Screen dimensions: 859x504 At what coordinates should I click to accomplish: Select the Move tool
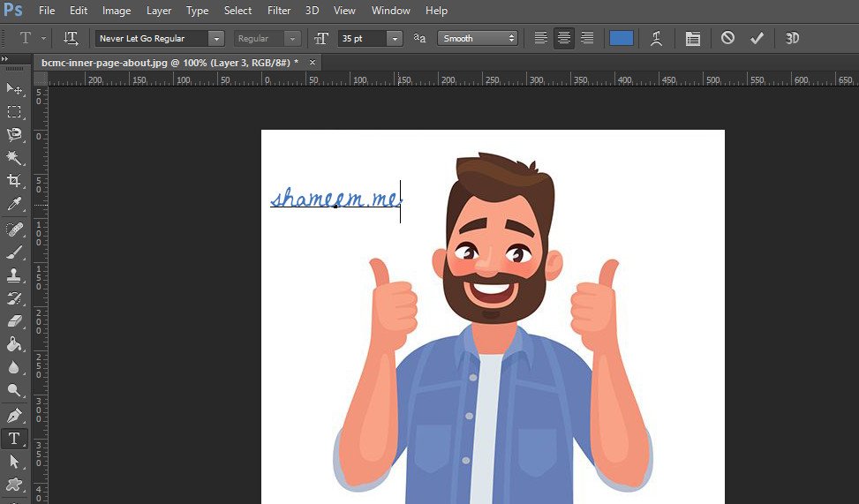click(x=14, y=89)
